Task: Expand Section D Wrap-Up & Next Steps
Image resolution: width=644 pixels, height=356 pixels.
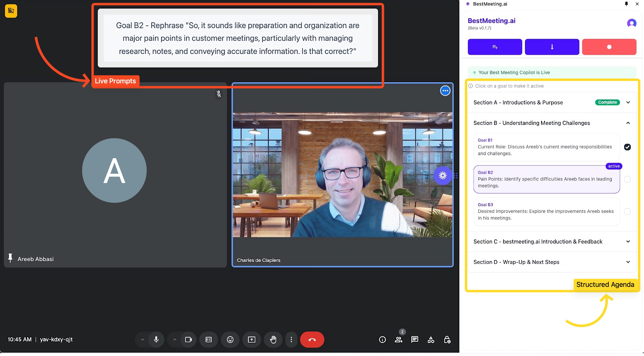Action: pyautogui.click(x=628, y=262)
